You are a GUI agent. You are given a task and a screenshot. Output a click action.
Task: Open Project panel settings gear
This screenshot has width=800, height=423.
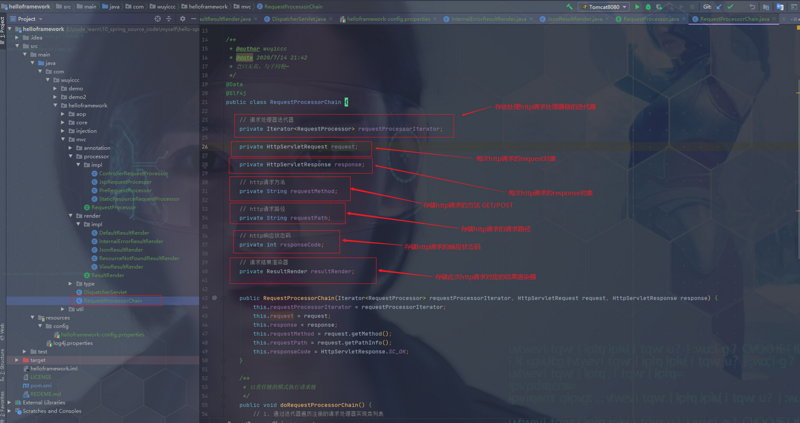(x=183, y=19)
